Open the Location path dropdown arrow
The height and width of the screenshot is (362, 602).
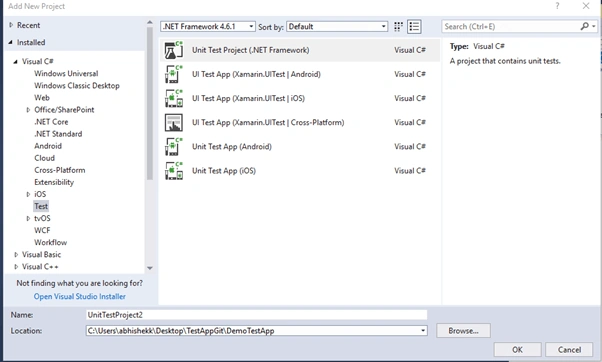[x=423, y=331]
